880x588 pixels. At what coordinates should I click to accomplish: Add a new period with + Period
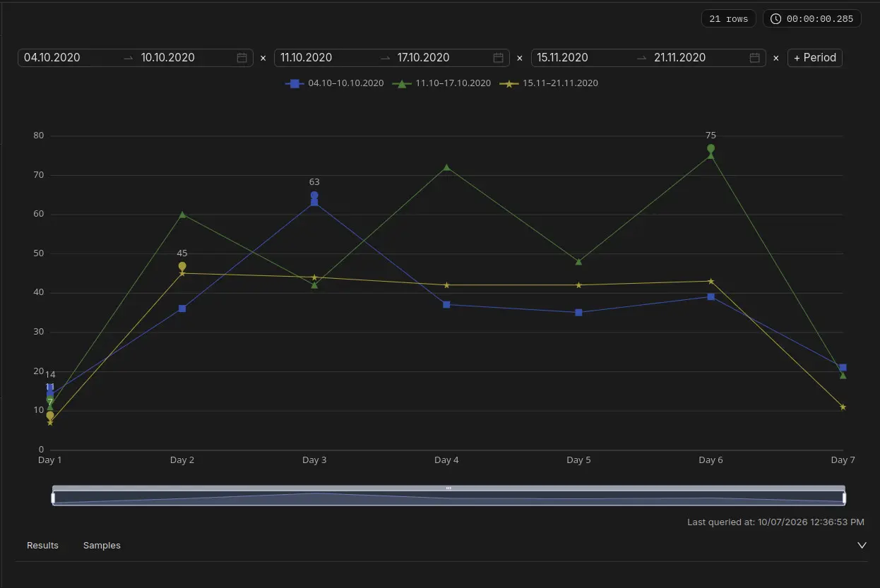[815, 58]
